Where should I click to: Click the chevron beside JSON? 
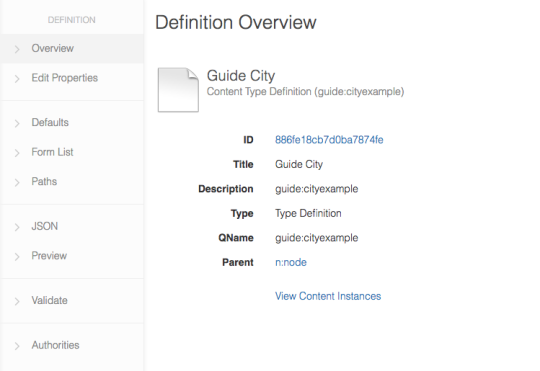tap(17, 227)
